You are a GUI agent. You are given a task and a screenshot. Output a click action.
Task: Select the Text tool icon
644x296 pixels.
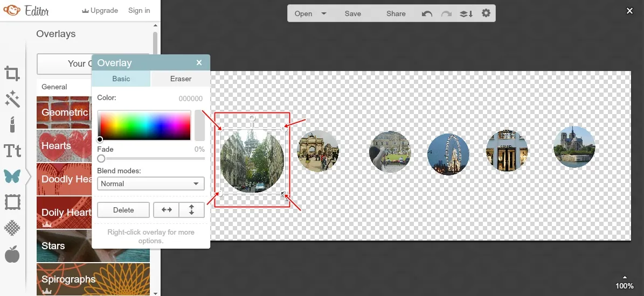pyautogui.click(x=12, y=151)
